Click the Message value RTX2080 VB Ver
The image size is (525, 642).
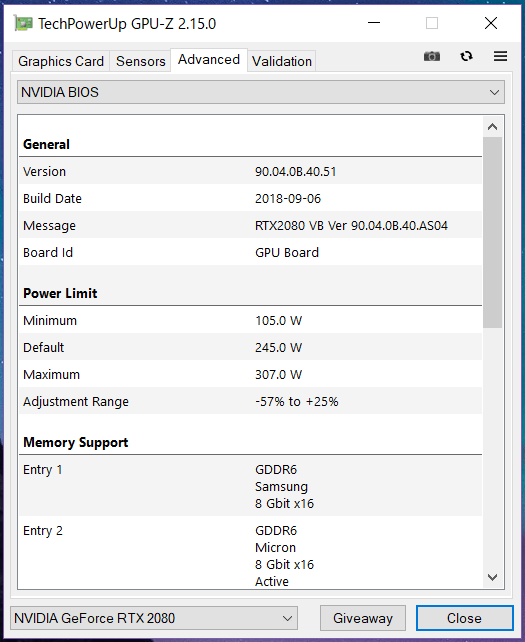351,226
